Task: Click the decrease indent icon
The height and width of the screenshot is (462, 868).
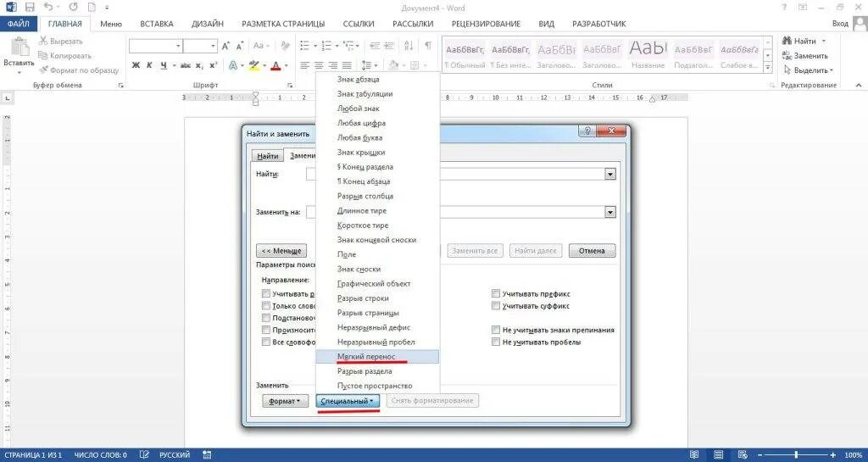Action: [x=375, y=46]
